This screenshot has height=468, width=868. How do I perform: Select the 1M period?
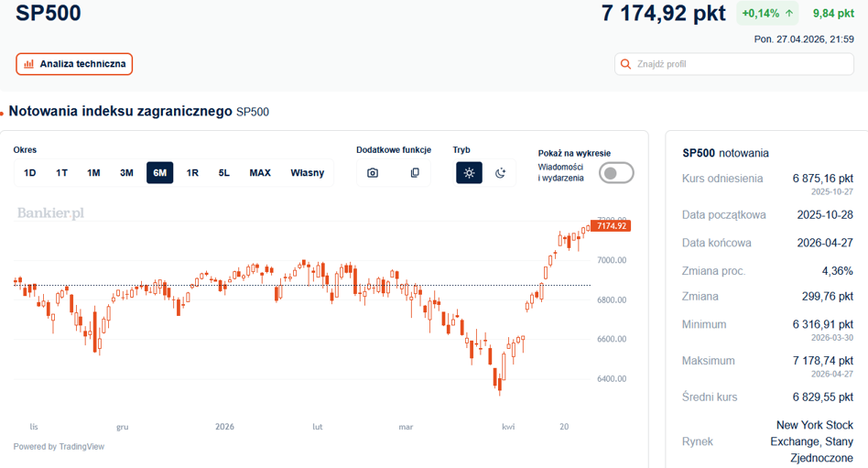(93, 173)
